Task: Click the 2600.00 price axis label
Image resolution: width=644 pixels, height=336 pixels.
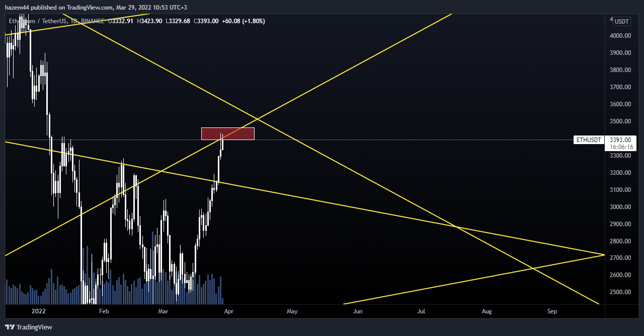Action: (620, 275)
